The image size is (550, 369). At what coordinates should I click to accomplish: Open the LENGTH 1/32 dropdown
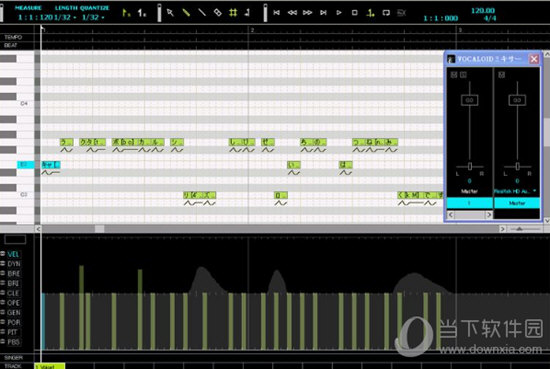click(x=66, y=17)
